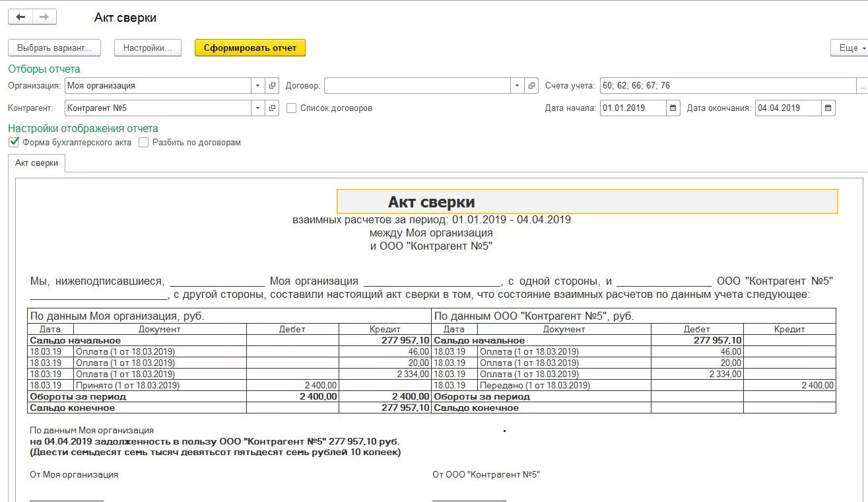Screen dimensions: 868x502
Task: Select the От Моя организация signature label
Action: point(74,474)
